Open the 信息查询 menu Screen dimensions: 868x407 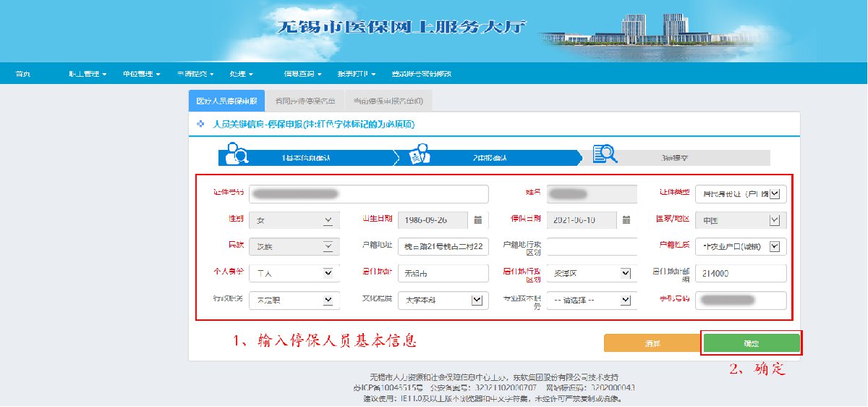point(302,74)
